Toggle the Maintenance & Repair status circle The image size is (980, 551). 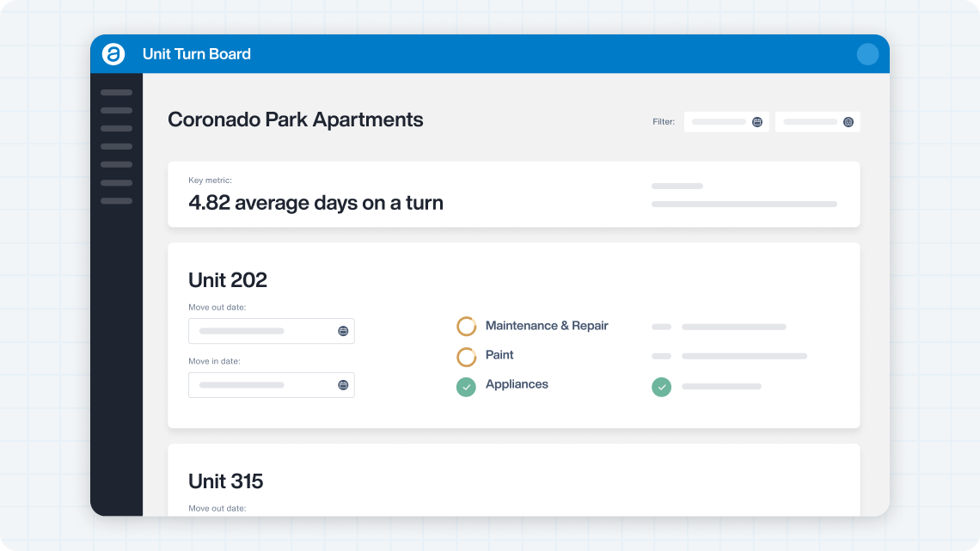click(466, 326)
